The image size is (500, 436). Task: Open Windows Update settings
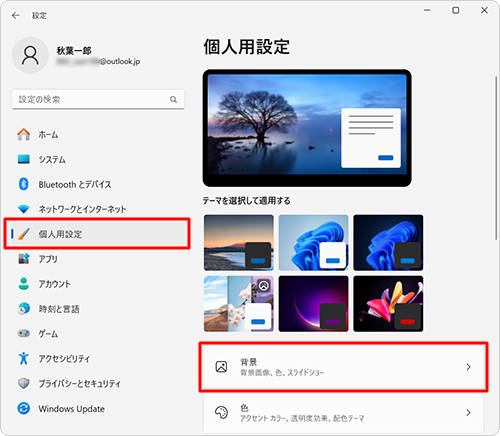pos(97,408)
